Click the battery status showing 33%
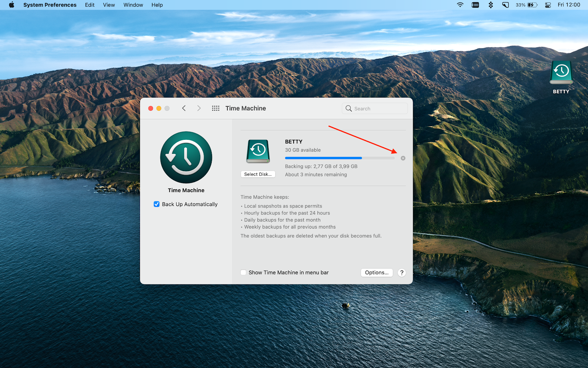588x368 pixels. pyautogui.click(x=527, y=5)
